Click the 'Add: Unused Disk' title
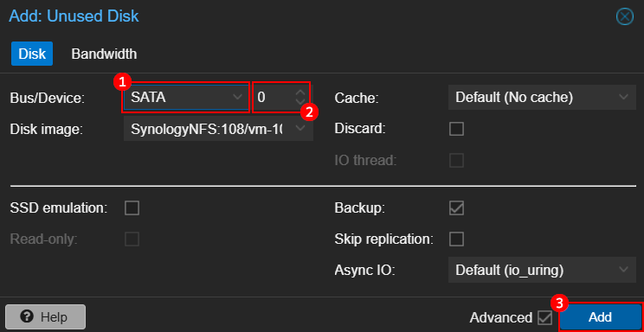 click(x=74, y=16)
